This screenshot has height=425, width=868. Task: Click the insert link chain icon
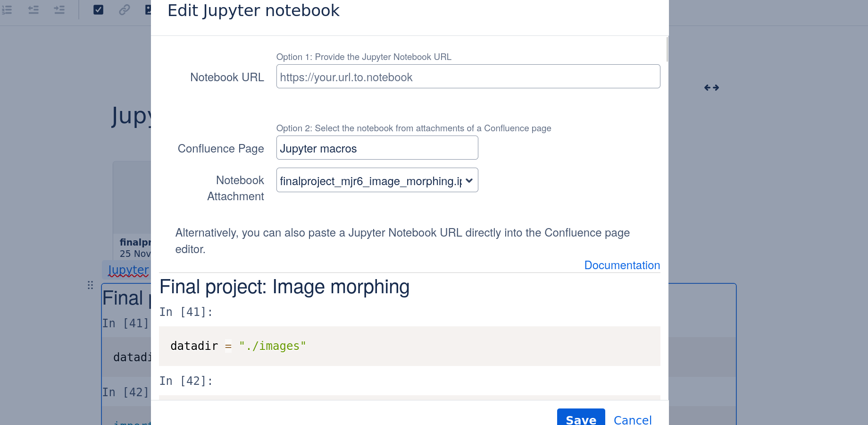click(x=124, y=9)
